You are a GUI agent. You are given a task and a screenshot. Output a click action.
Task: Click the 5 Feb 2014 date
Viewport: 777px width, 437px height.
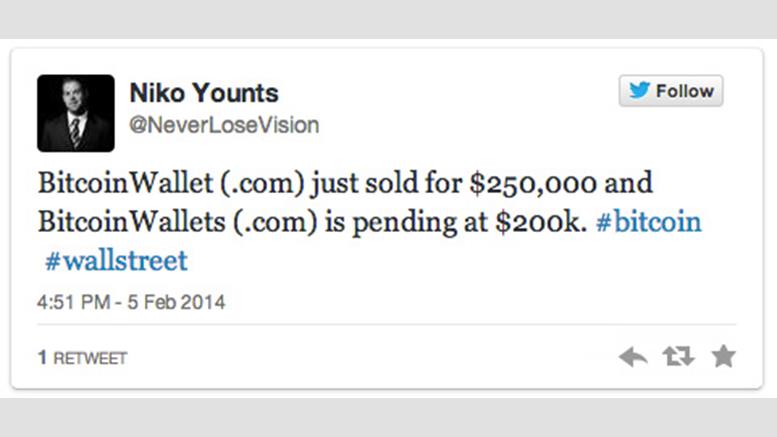(176, 302)
